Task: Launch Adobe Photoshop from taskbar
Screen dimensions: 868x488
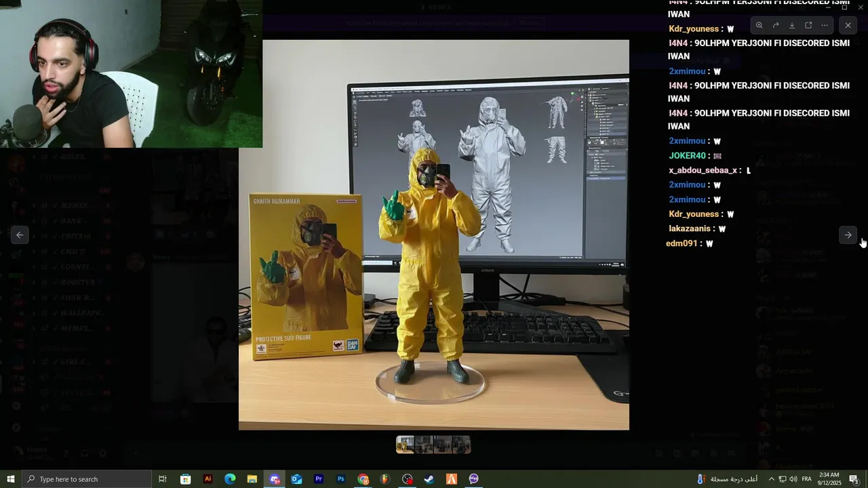Action: coord(341,479)
